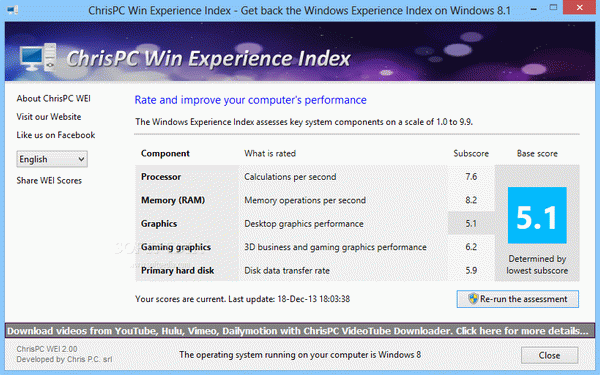Click the operating system Windows 8 status text
Viewport: 600px width, 375px height.
(300, 355)
